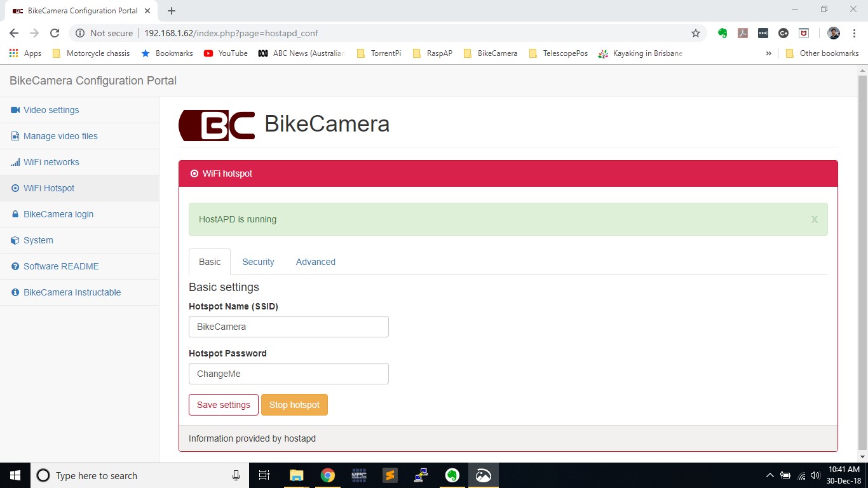Select WiFi Hotspot in the sidebar
The width and height of the screenshot is (868, 488).
pyautogui.click(x=79, y=188)
